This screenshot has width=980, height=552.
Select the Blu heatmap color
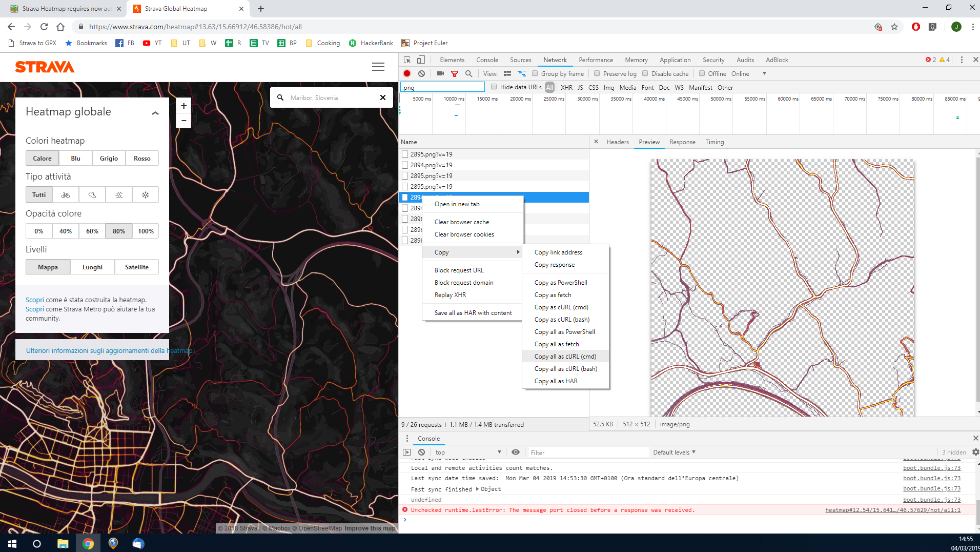click(75, 159)
